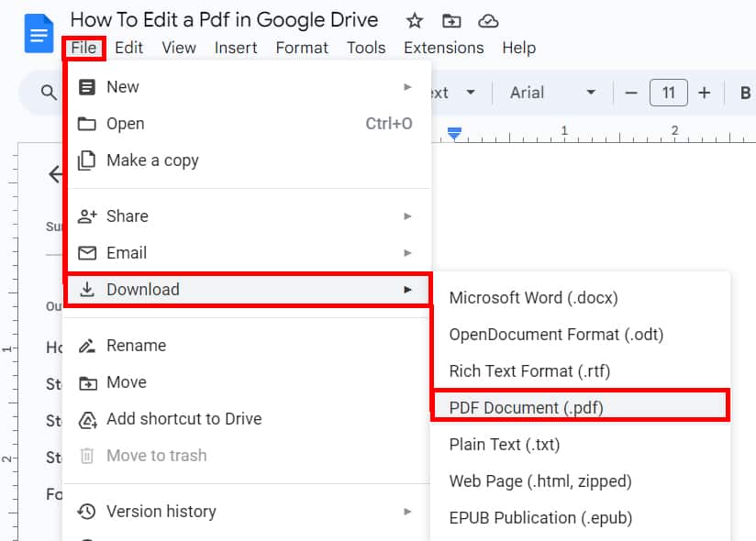Open the Help menu
Image resolution: width=756 pixels, height=541 pixels.
point(518,48)
